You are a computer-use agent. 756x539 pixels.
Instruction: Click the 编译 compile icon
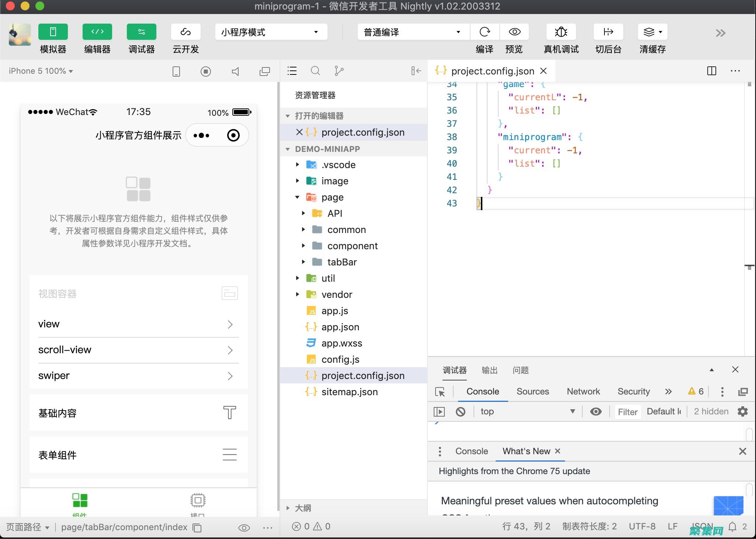[x=484, y=32]
